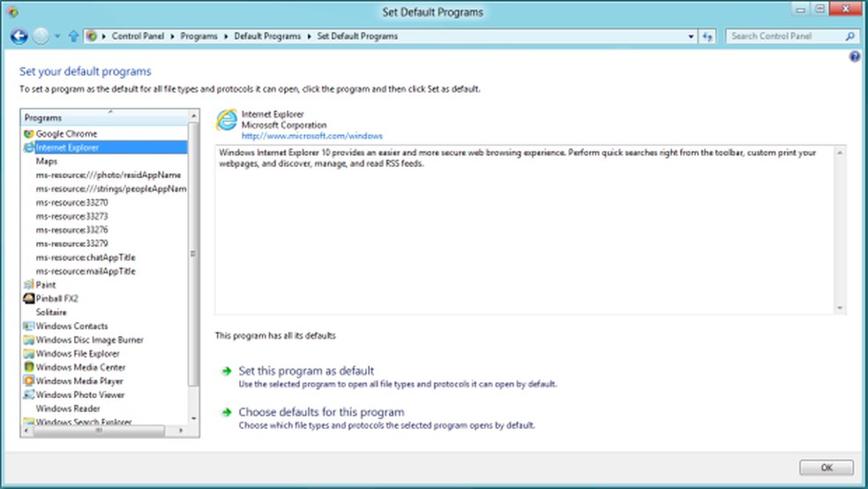Click the programs list horizontal scrollbar thumb
868x489 pixels.
pyautogui.click(x=100, y=430)
